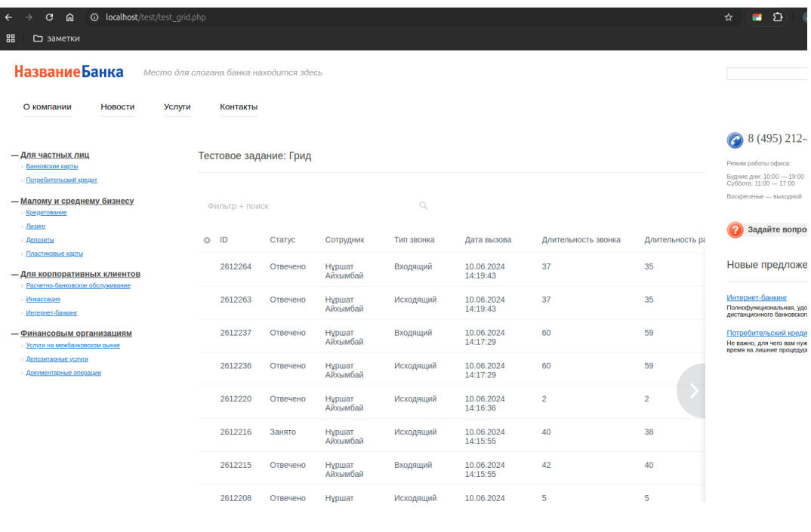Click the blue phone icon
The image size is (811, 532).
[x=735, y=140]
